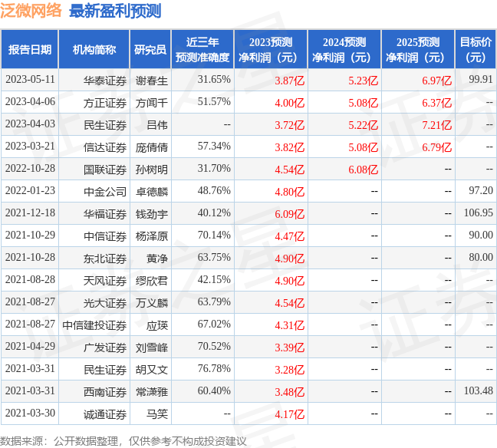Click researcher 胡又文
The image size is (497, 448).
152,370
